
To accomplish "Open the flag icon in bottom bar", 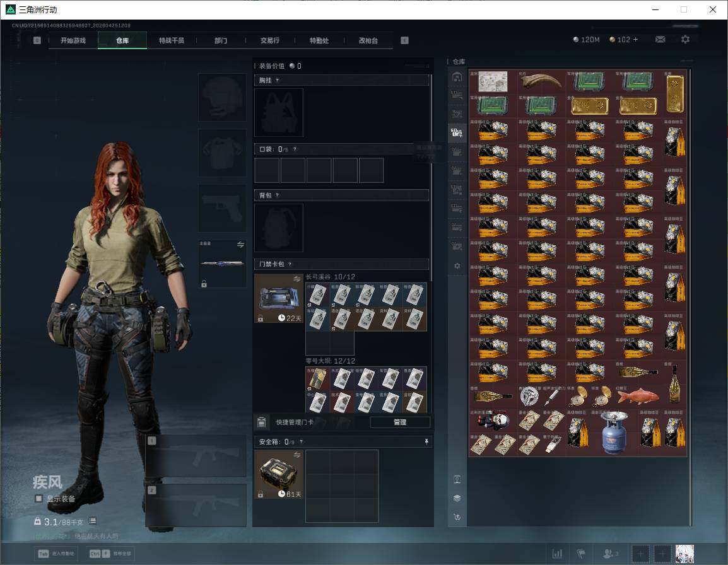I will [x=581, y=554].
